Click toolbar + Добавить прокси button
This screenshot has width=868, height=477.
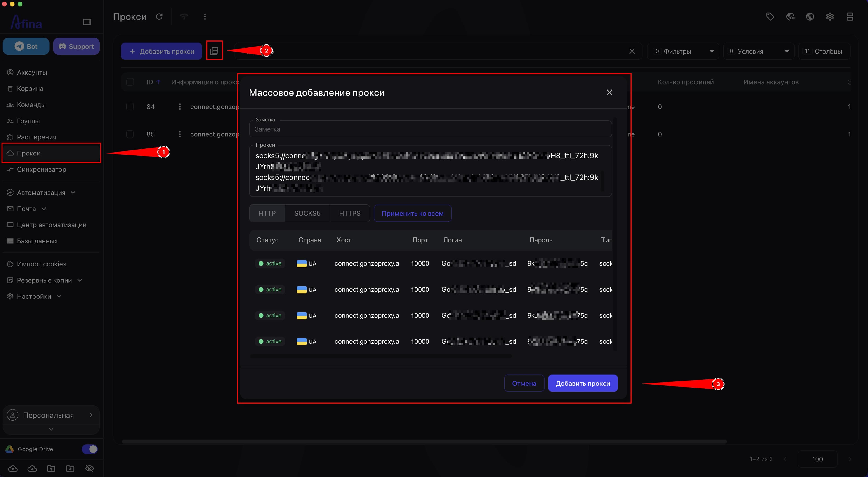pos(161,51)
